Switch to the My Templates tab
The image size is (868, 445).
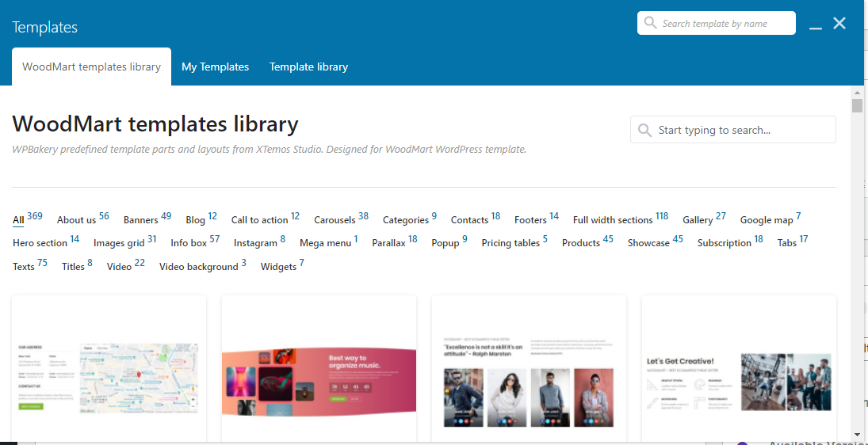point(216,67)
